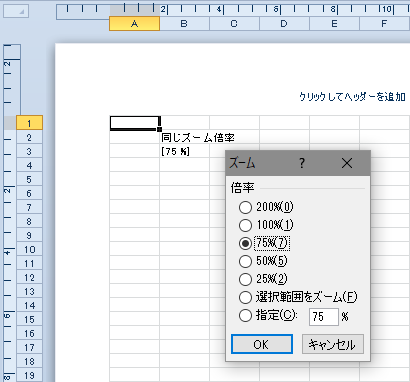Screen dimensions: 410x382
Task: Select column A header
Action: pyautogui.click(x=135, y=24)
